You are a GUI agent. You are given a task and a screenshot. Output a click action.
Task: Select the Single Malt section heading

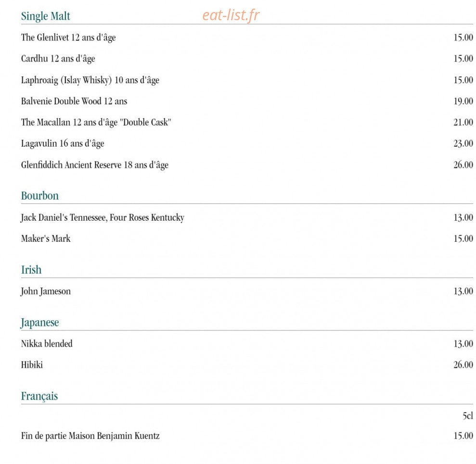coord(46,16)
